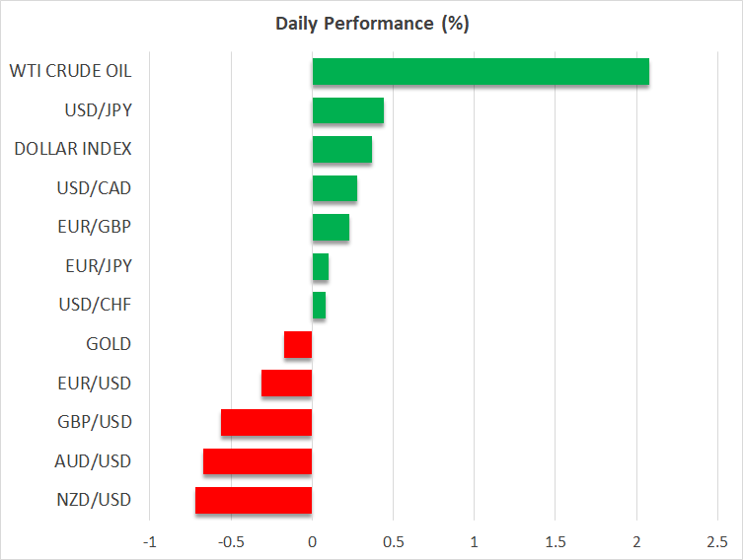The width and height of the screenshot is (743, 560).
Task: Select the USD/CAD green bar
Action: [334, 188]
